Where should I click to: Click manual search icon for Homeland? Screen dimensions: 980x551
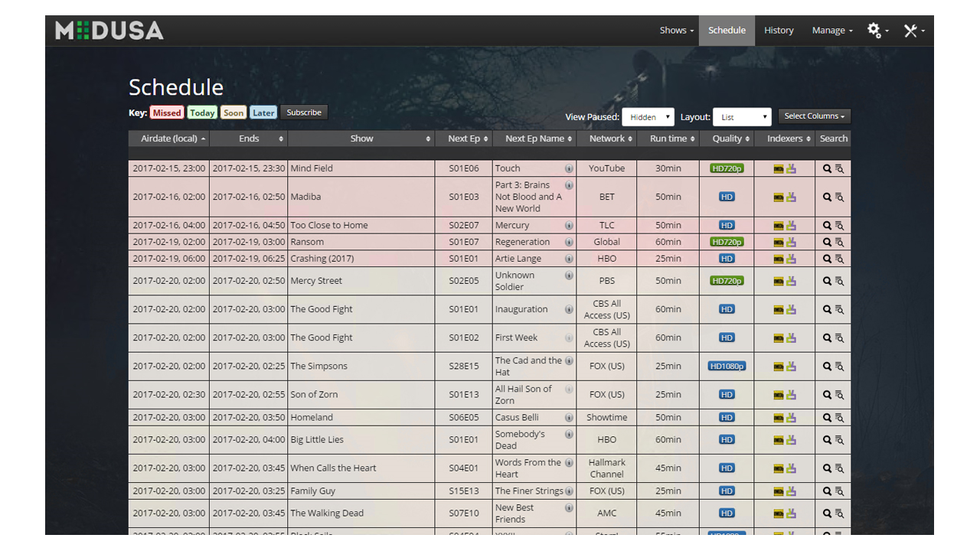(839, 419)
